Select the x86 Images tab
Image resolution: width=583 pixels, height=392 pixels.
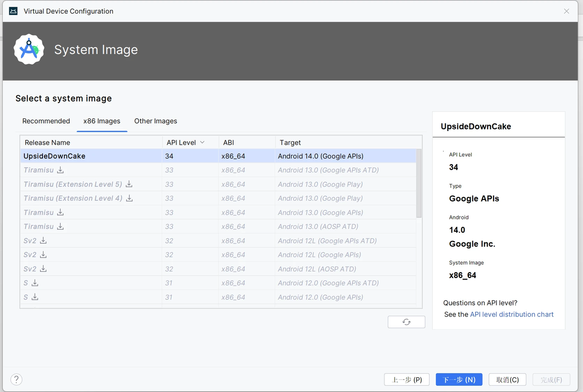[102, 121]
